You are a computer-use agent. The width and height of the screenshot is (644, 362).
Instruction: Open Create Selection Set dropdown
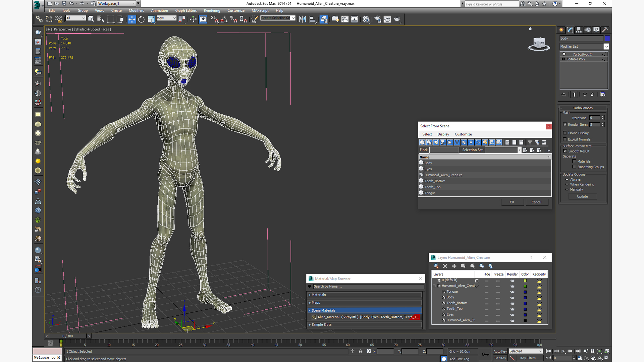point(278,18)
